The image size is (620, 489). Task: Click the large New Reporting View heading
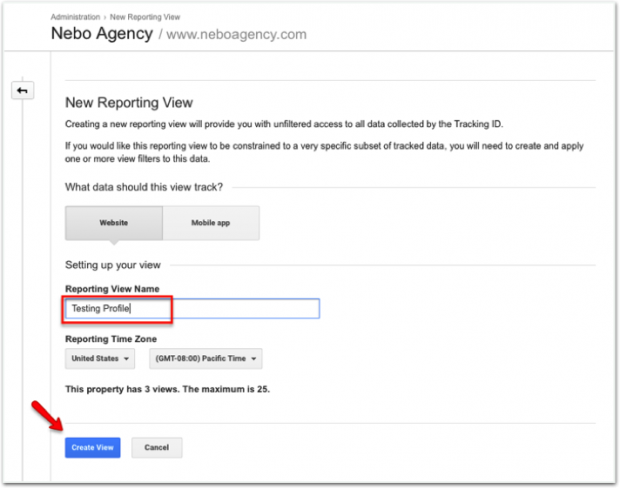pos(128,103)
